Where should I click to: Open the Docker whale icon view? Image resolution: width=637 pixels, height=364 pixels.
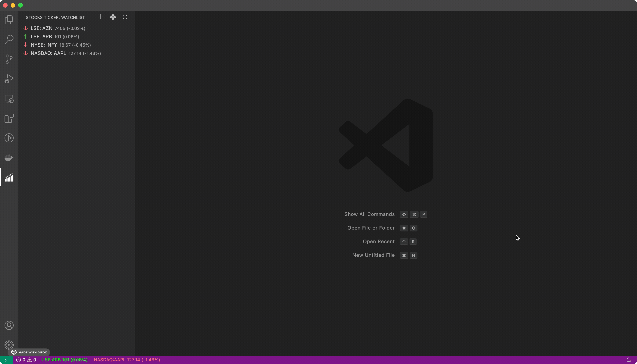(x=9, y=158)
